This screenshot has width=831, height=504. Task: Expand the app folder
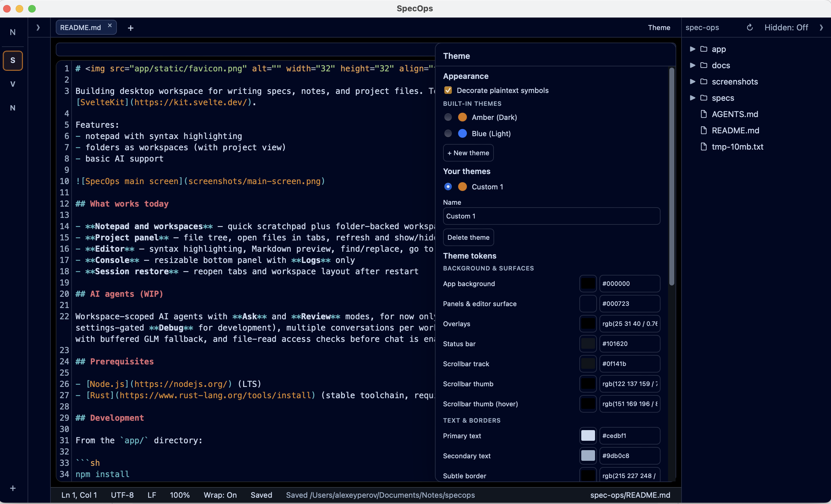(692, 49)
